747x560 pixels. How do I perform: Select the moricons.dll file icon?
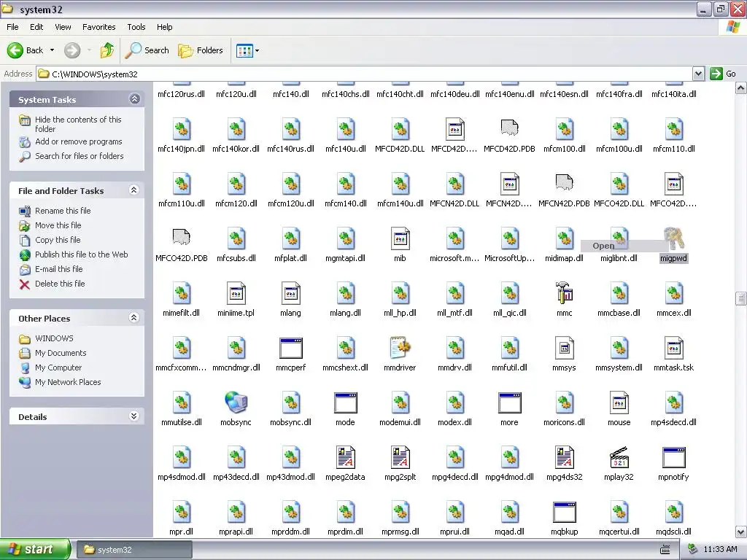click(x=565, y=402)
